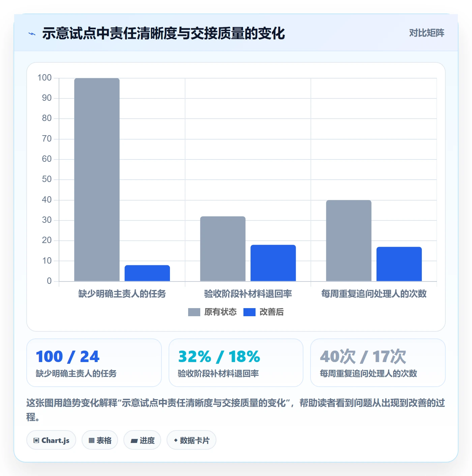
Task: Click the blue bar for 缺少明确主责人的任务
Action: (x=147, y=273)
